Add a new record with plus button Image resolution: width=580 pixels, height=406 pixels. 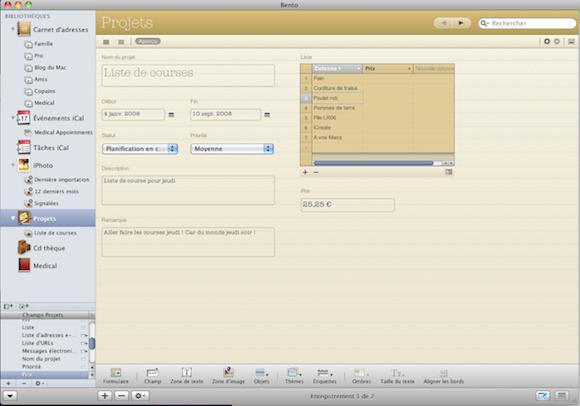click(x=105, y=396)
